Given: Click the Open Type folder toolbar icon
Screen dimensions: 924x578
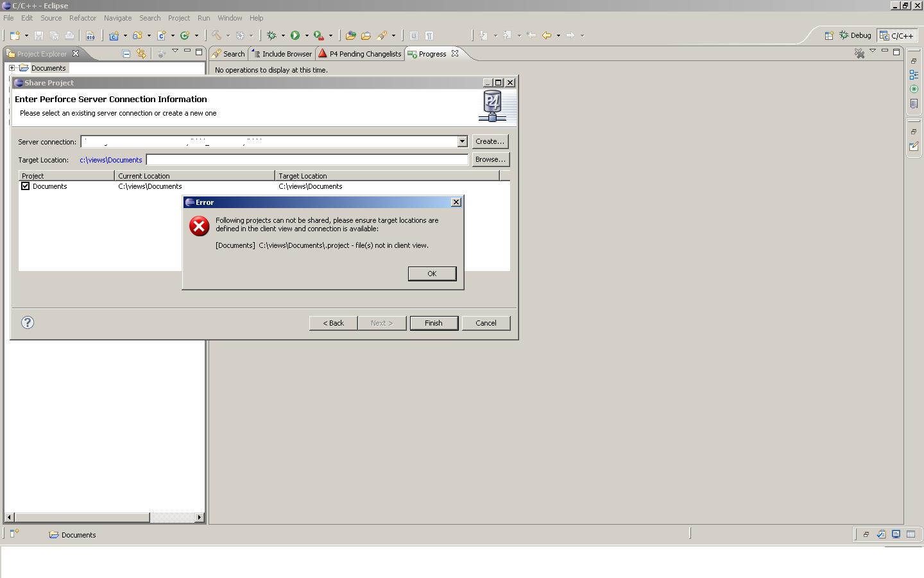Looking at the screenshot, I should tap(366, 35).
